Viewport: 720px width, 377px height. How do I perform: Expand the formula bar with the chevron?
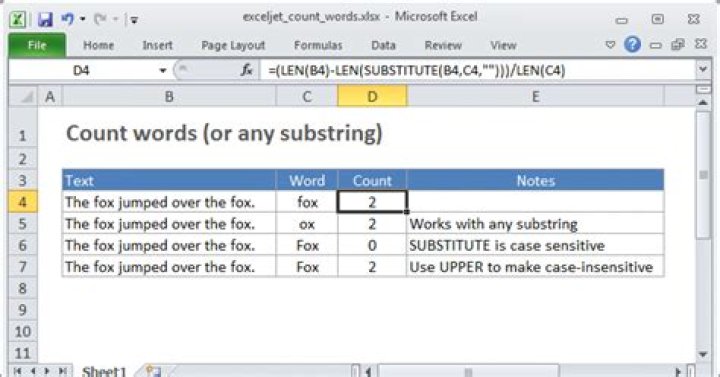[x=703, y=70]
